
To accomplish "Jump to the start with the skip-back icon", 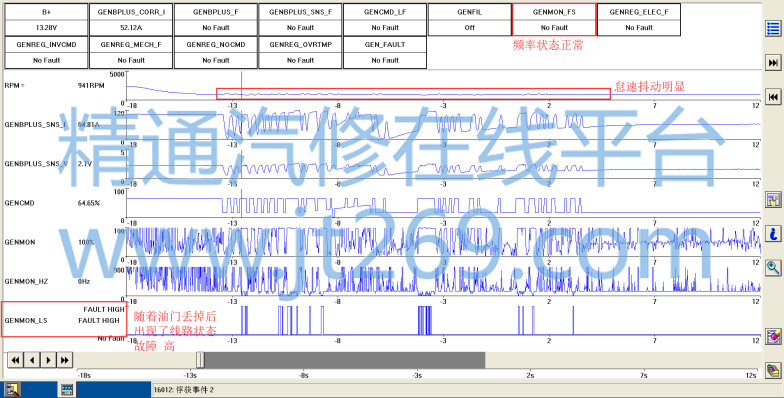I will tap(773, 96).
